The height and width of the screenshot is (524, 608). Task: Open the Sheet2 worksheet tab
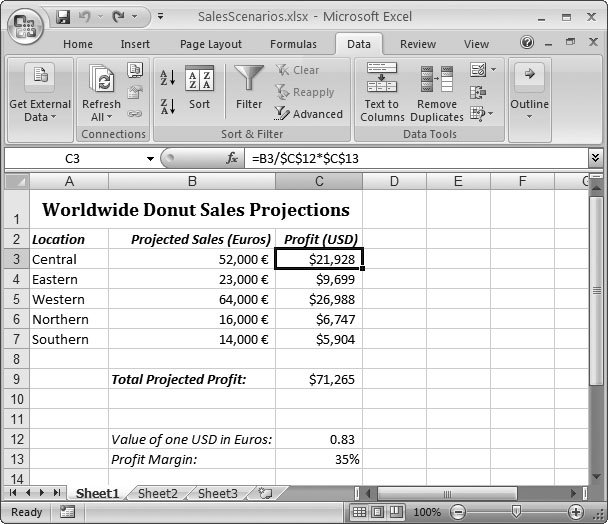[157, 493]
